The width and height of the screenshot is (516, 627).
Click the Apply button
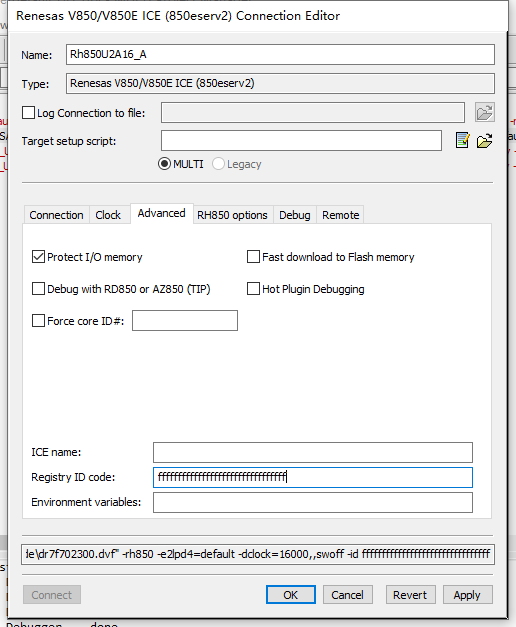pos(467,595)
